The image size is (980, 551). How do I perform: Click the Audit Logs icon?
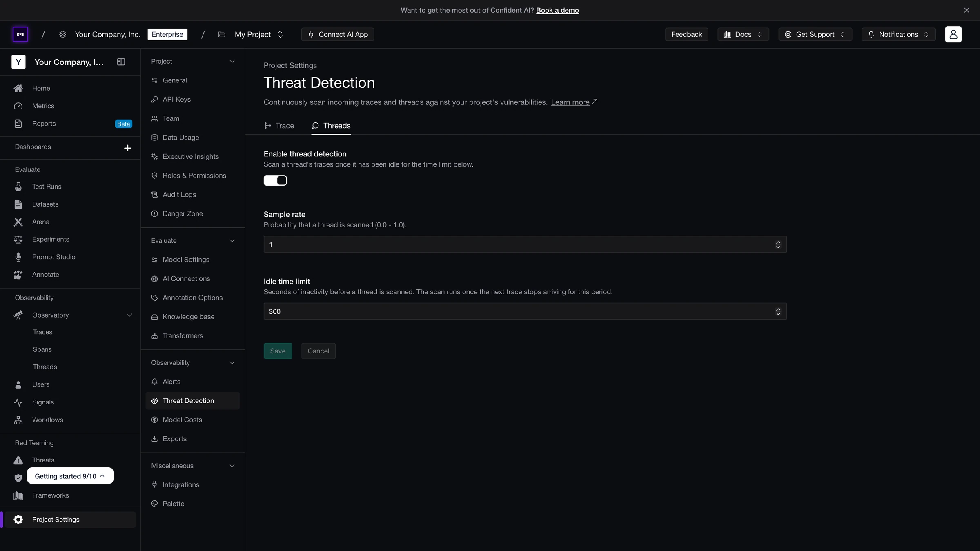(x=154, y=195)
